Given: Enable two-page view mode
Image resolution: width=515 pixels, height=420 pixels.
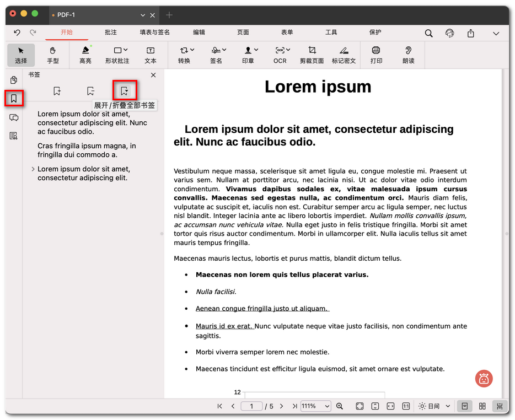Looking at the screenshot, I should [x=482, y=406].
